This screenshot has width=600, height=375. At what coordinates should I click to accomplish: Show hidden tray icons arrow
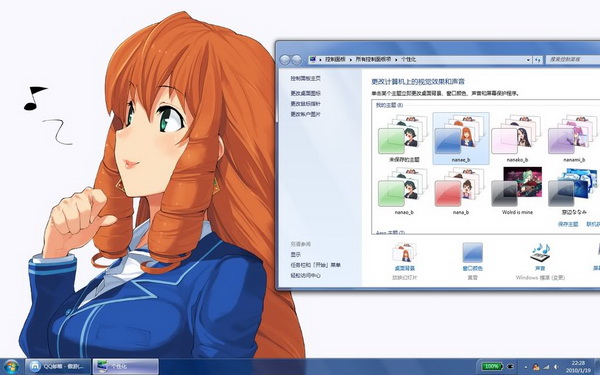[x=526, y=367]
